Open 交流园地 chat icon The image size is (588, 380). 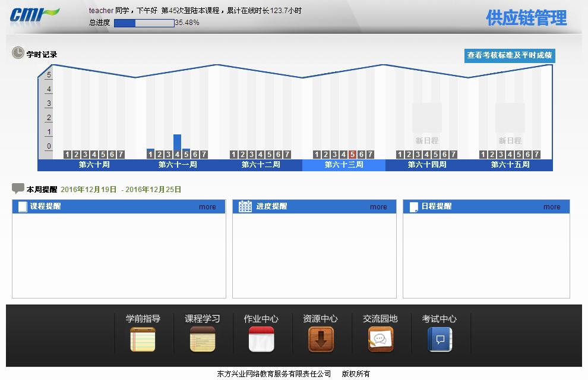[381, 339]
